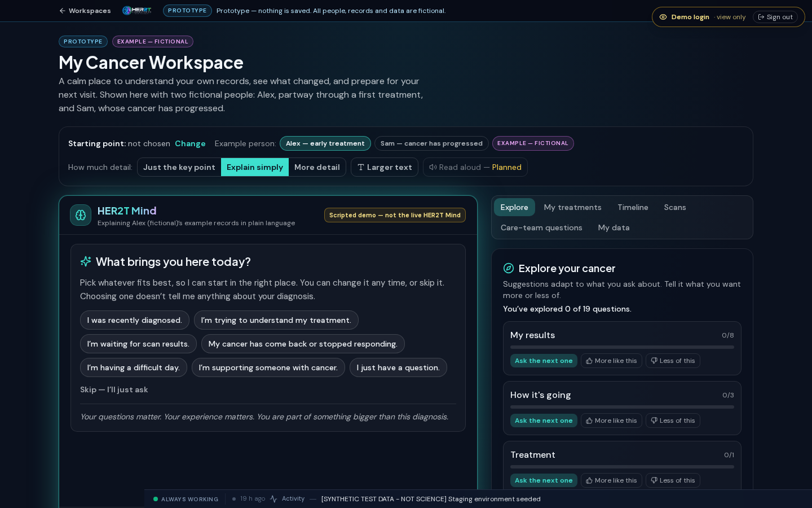This screenshot has height=508, width=812.
Task: Click the Activity label in the status bar
Action: pos(293,499)
